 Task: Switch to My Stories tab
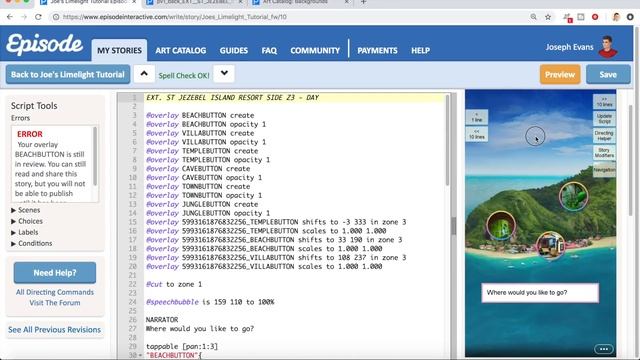pyautogui.click(x=119, y=50)
